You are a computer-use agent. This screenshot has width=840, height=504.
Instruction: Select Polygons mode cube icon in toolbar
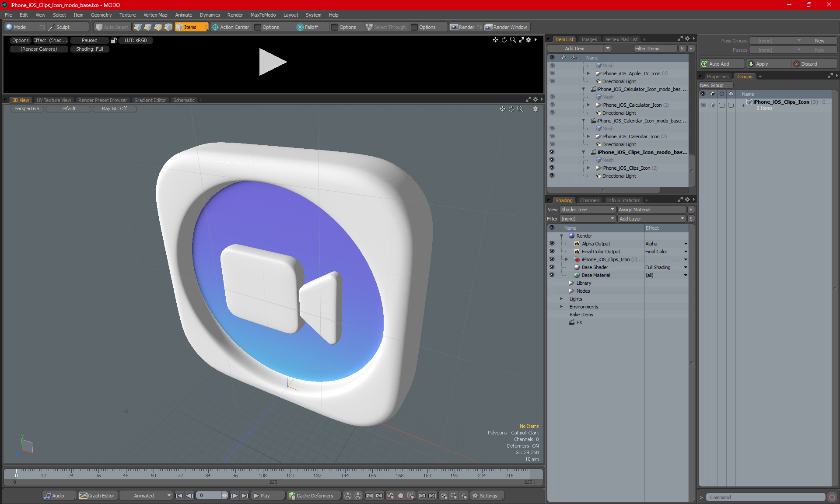tap(158, 27)
